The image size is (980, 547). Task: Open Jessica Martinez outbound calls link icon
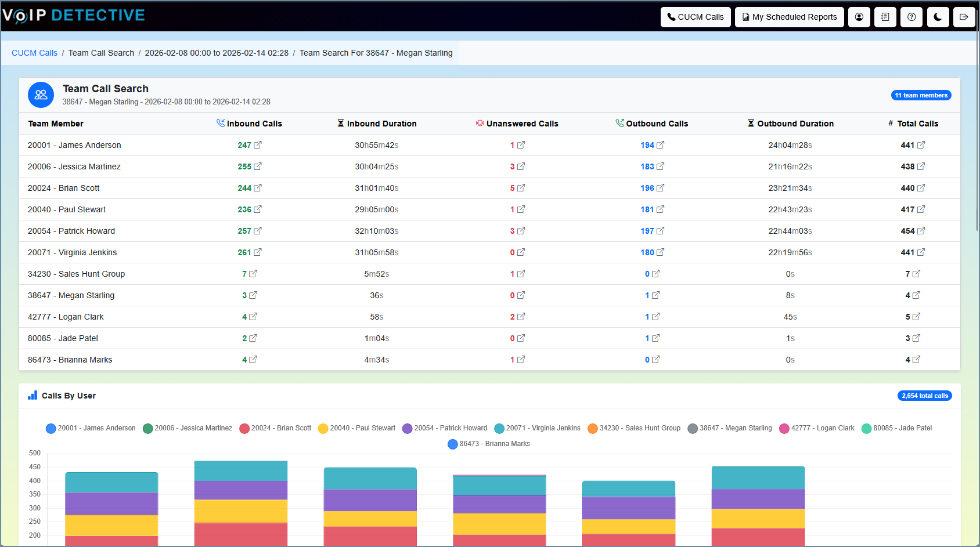pos(660,166)
